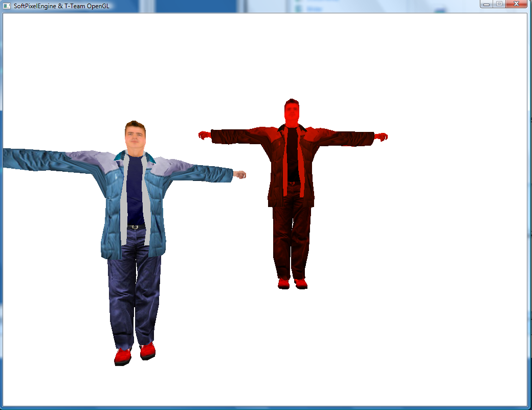Click the red-tinted character's dark shirt
The height and width of the screenshot is (410, 532).
pyautogui.click(x=292, y=153)
